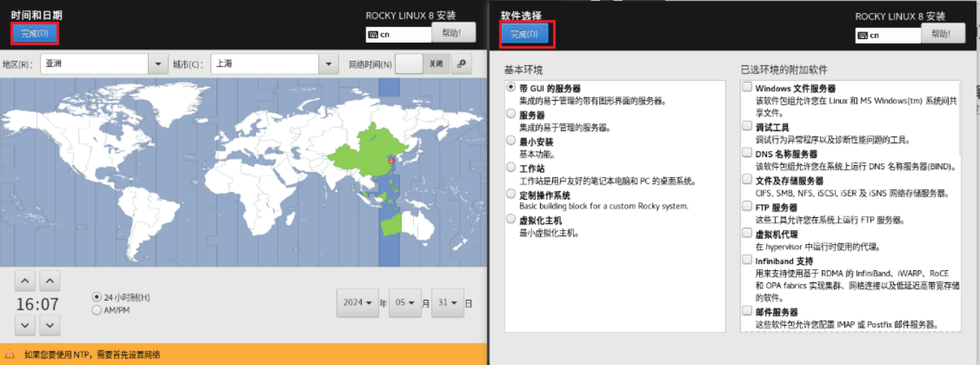Click the 16:07 time display
Viewport: 980px width, 365px height.
click(x=37, y=303)
